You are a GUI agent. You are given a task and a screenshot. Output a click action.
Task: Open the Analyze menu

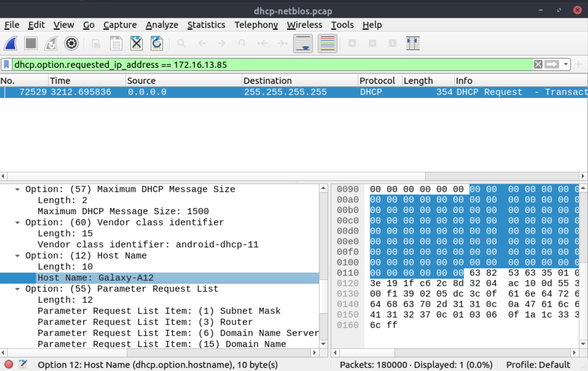162,25
